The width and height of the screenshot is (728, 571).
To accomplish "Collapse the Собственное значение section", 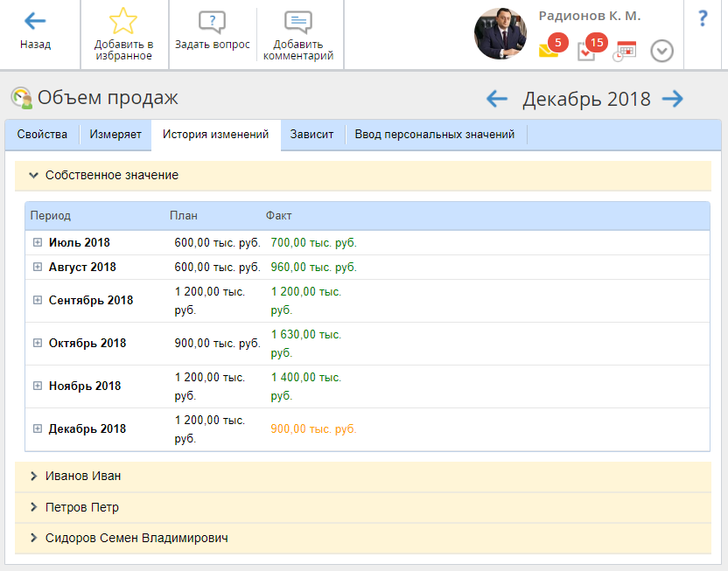I will pos(34,176).
